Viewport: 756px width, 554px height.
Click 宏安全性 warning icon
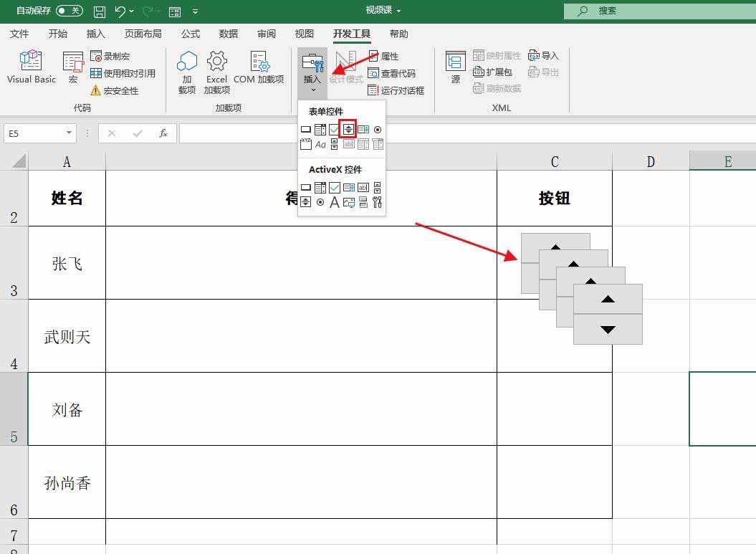click(96, 91)
